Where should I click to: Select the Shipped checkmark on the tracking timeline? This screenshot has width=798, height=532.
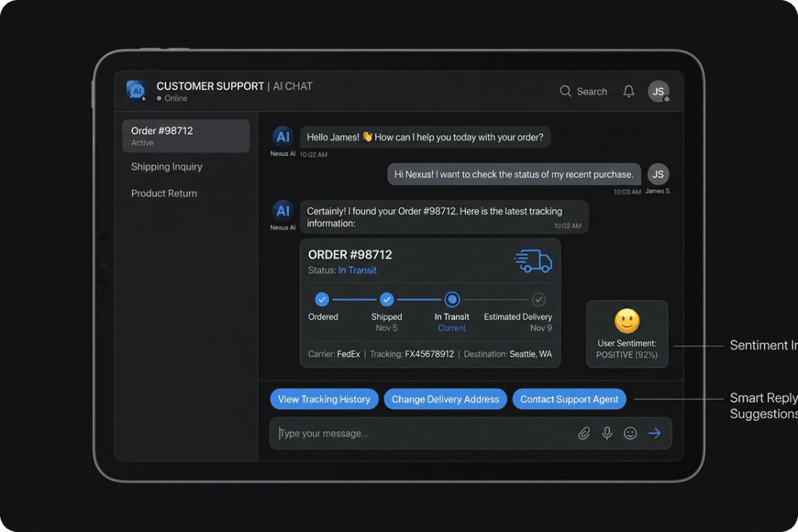click(386, 299)
